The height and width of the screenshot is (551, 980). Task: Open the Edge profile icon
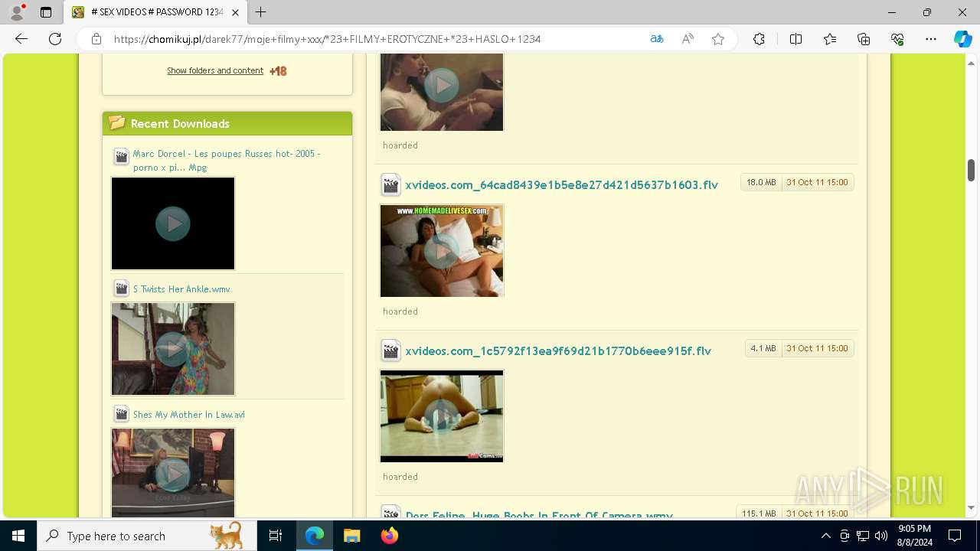17,12
